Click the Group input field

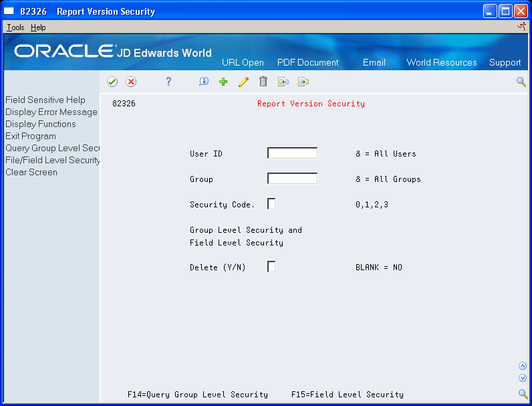click(x=292, y=179)
